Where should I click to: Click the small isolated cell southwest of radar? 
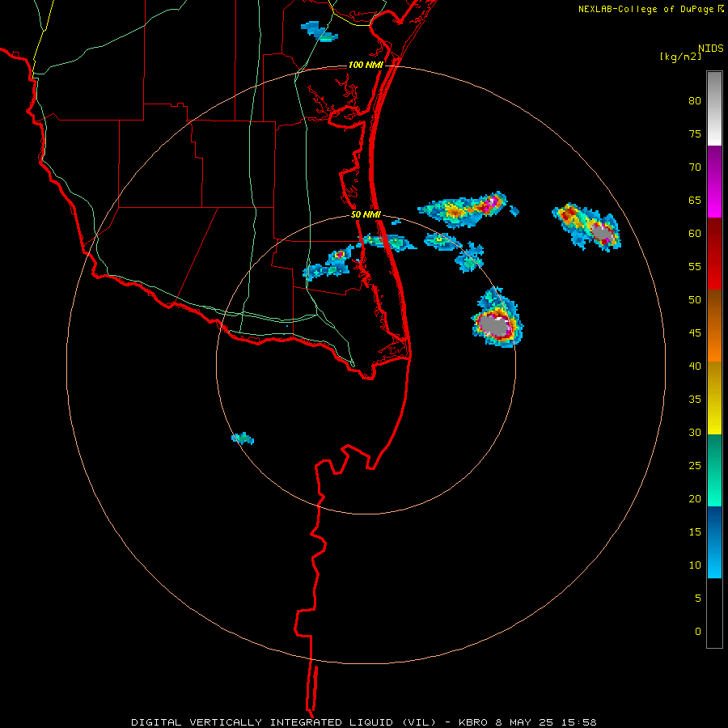pyautogui.click(x=243, y=438)
